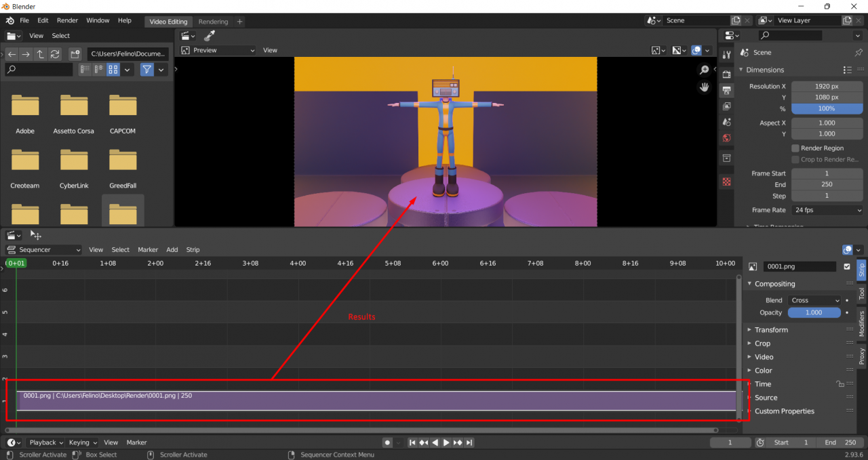Click the file browser filter funnel icon
Screen dimensions: 868x460
(x=146, y=69)
